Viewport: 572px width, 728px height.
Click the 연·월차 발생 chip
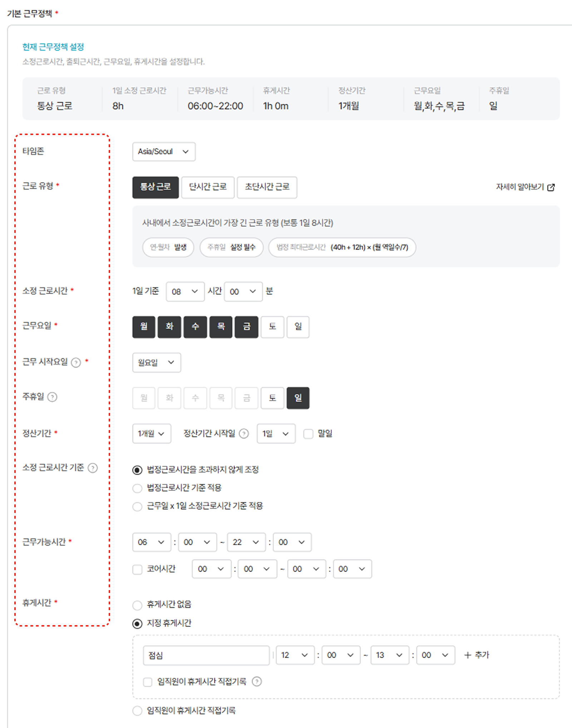[168, 247]
